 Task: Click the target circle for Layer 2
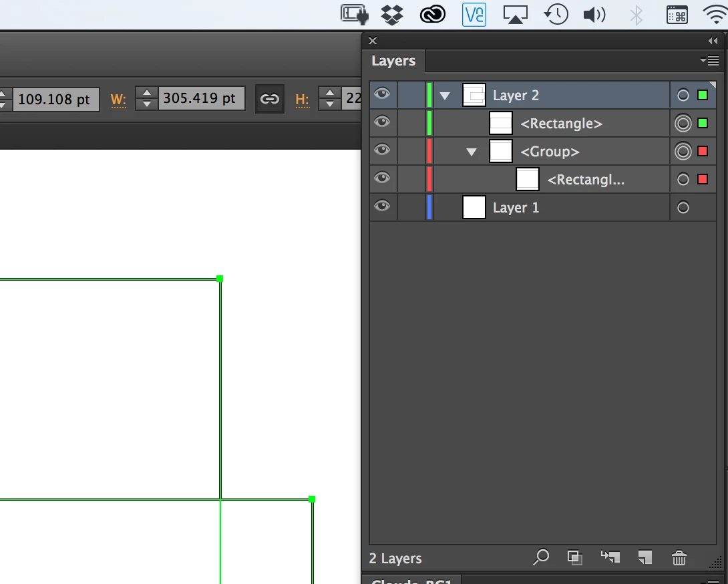(683, 96)
